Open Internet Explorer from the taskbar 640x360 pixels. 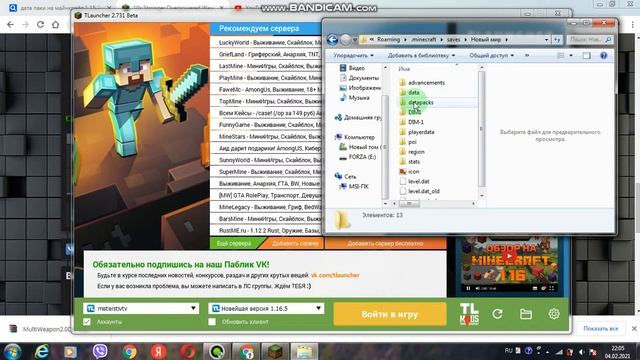tap(42, 351)
